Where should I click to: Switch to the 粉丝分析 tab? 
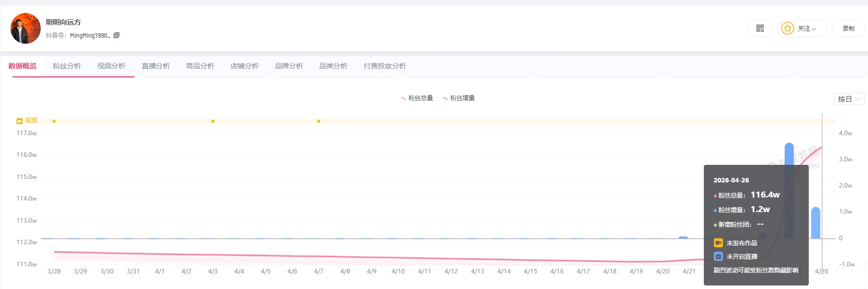[67, 66]
